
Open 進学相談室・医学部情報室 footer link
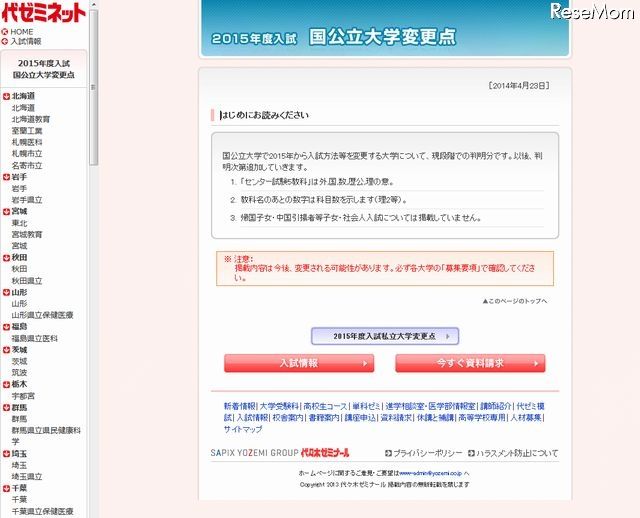pyautogui.click(x=430, y=406)
